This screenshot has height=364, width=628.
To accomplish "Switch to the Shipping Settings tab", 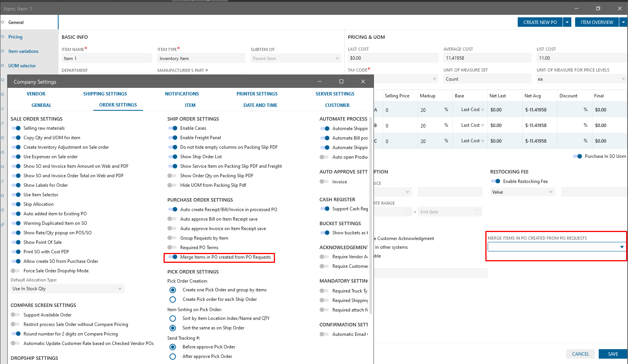I will pyautogui.click(x=105, y=94).
